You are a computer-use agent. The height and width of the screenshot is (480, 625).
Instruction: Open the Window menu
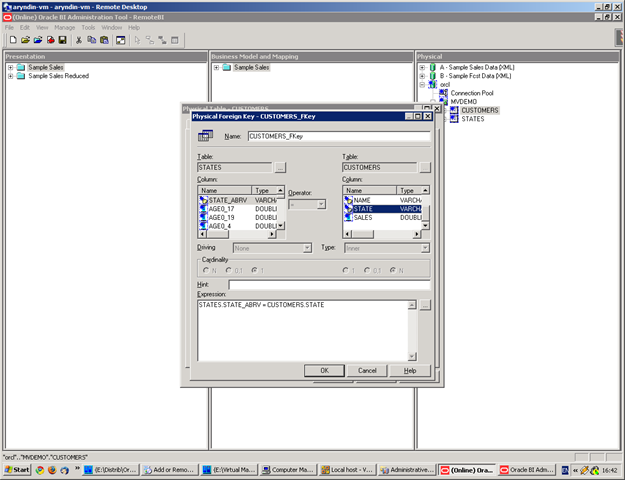pyautogui.click(x=111, y=28)
